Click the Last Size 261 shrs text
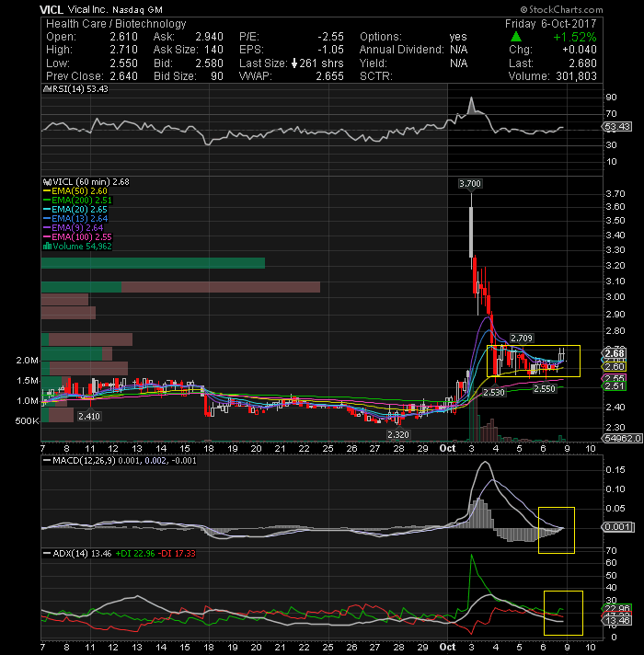 click(321, 63)
